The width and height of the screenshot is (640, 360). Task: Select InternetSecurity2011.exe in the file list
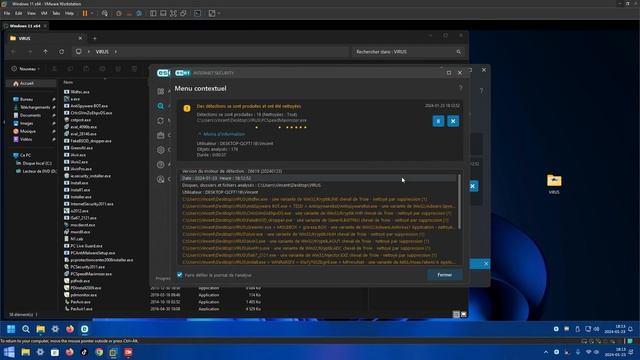coord(89,204)
